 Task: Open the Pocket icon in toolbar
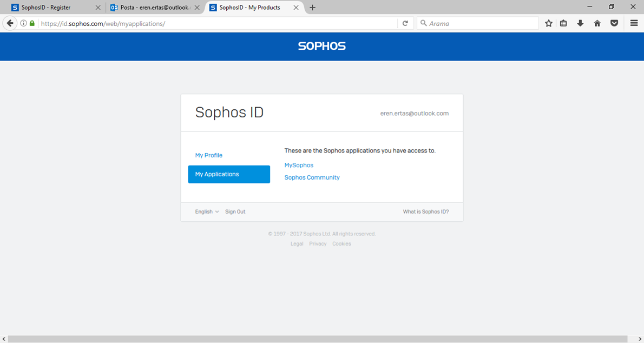[x=614, y=23]
